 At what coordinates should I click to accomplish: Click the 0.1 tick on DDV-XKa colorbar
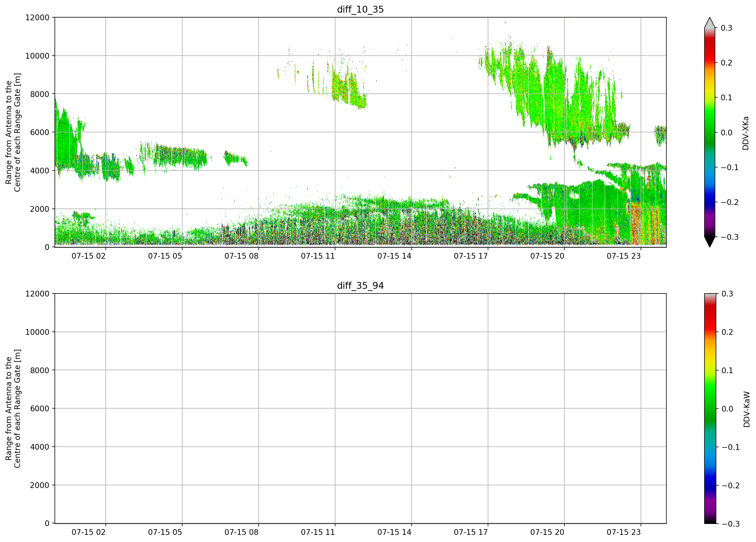(x=727, y=98)
